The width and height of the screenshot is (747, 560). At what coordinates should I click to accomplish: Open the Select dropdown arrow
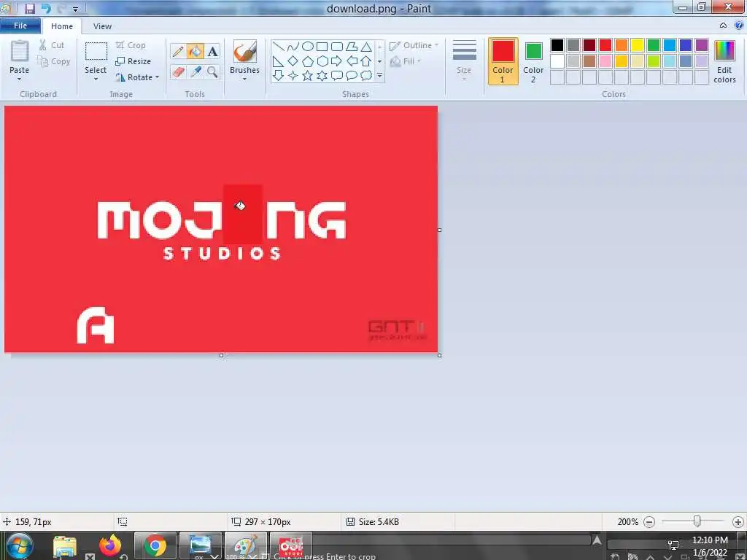coord(96,79)
